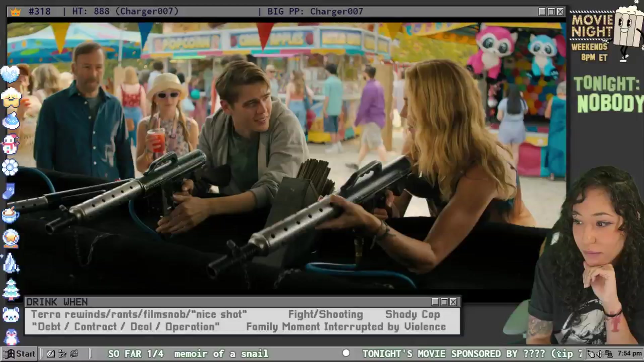Click the "Terra rewinds/rants/filmsnob" rule text
The image size is (644, 362).
pyautogui.click(x=139, y=314)
